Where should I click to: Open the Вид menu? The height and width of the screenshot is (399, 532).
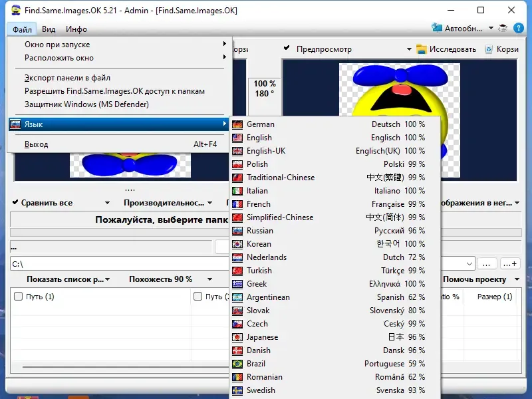(49, 29)
